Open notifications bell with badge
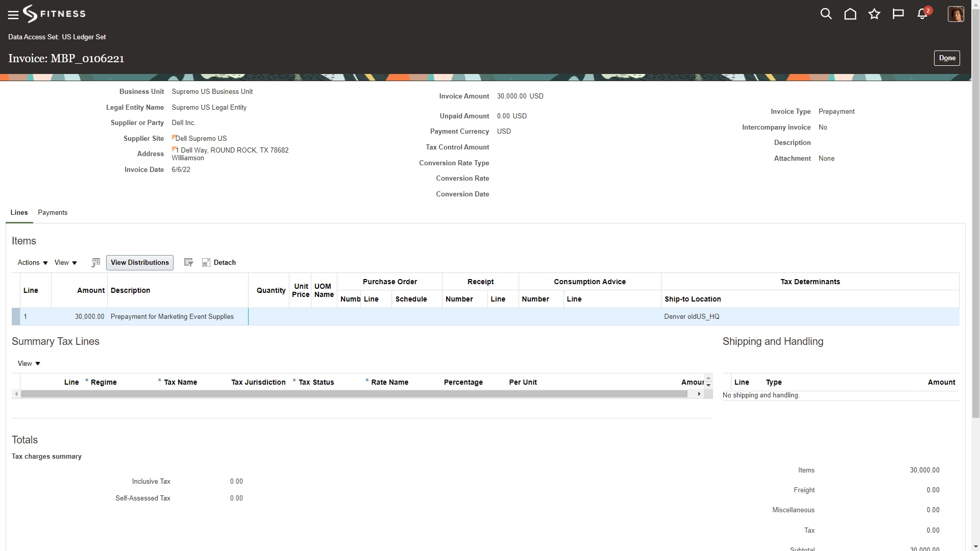This screenshot has height=551, width=980. 922,14
